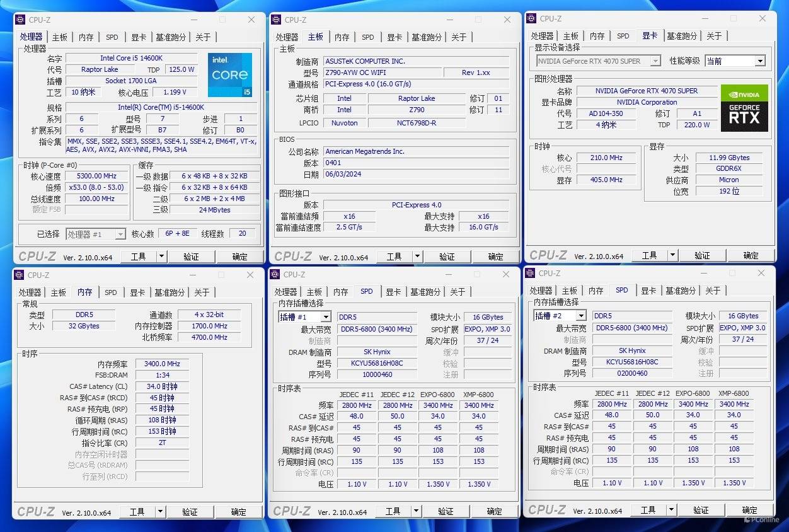This screenshot has height=532, width=789.
Task: Click the CPU-Z title icon in the 插槽 #1 SPD window
Action: pos(275,274)
